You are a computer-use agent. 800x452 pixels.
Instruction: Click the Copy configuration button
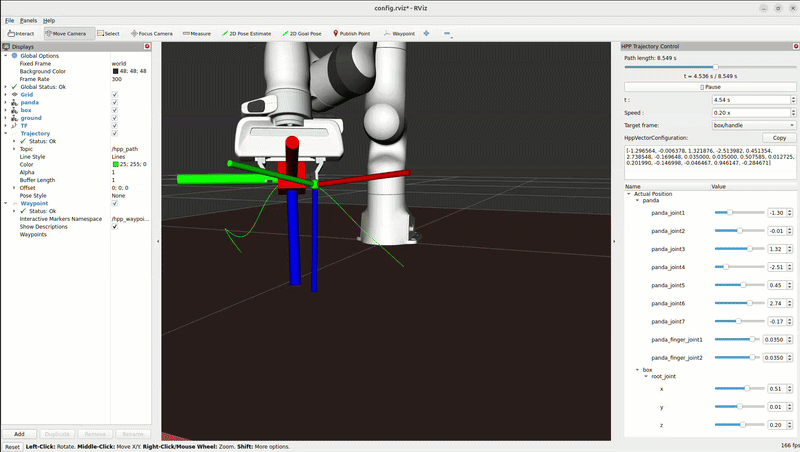[x=779, y=138]
